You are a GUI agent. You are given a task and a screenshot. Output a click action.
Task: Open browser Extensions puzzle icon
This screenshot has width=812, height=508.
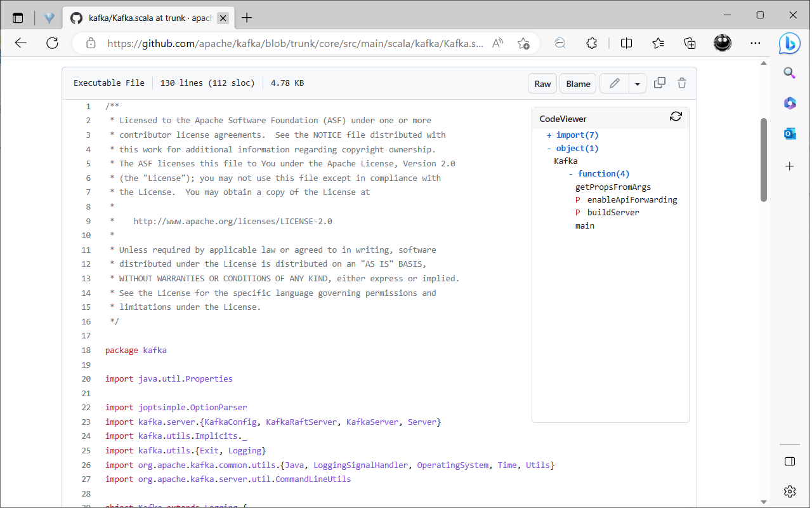592,43
